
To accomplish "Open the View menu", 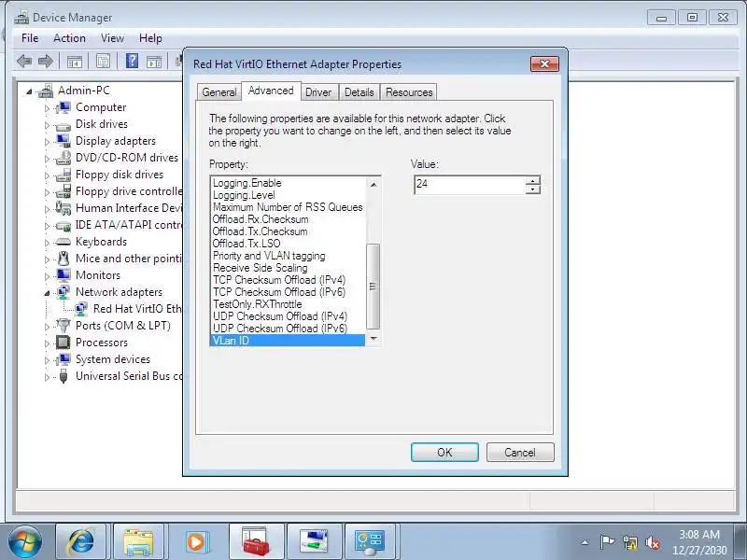I will click(112, 38).
